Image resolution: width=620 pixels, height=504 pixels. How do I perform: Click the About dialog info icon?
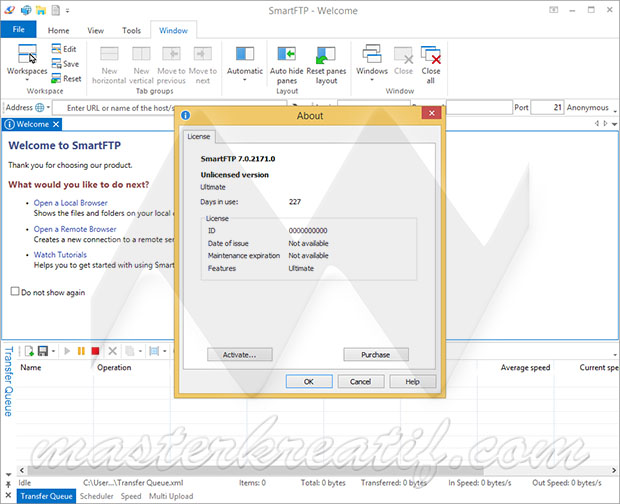tap(185, 115)
